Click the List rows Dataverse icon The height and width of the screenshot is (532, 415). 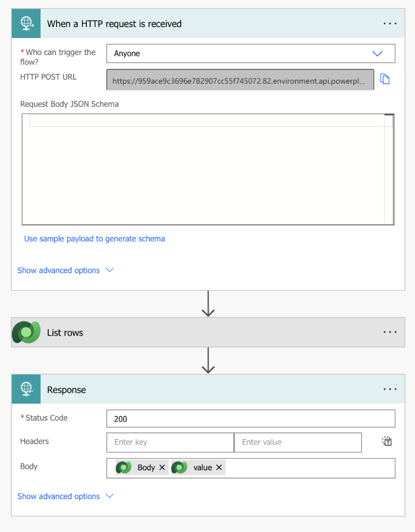(27, 332)
